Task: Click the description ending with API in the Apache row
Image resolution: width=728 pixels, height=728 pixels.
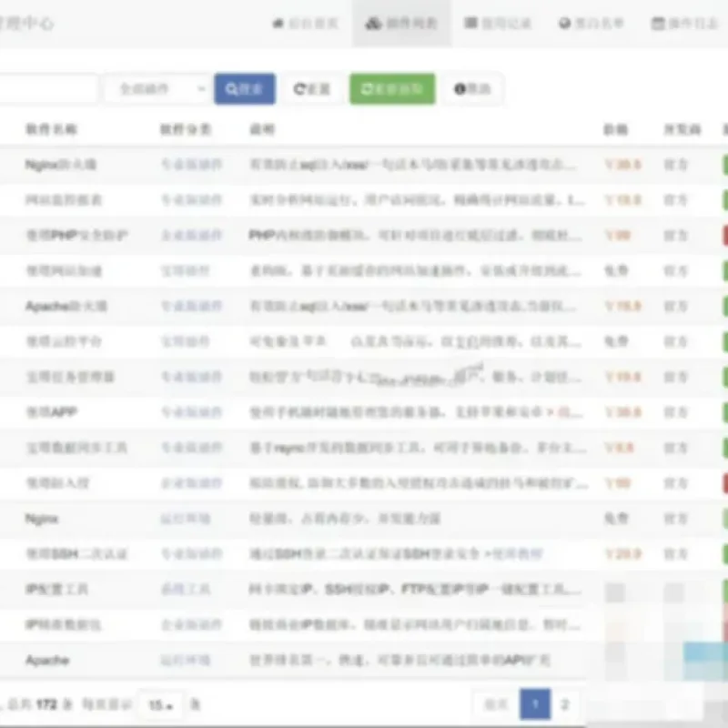Action: tap(399, 661)
